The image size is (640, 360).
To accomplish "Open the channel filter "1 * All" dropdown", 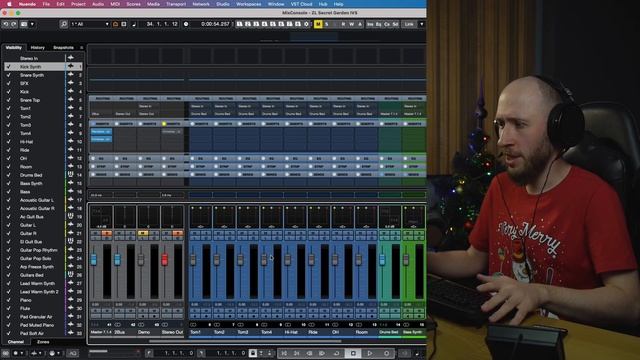I will [90, 24].
